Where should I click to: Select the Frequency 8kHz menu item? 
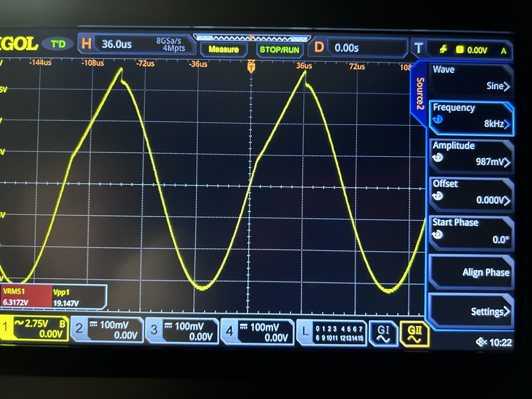(471, 118)
